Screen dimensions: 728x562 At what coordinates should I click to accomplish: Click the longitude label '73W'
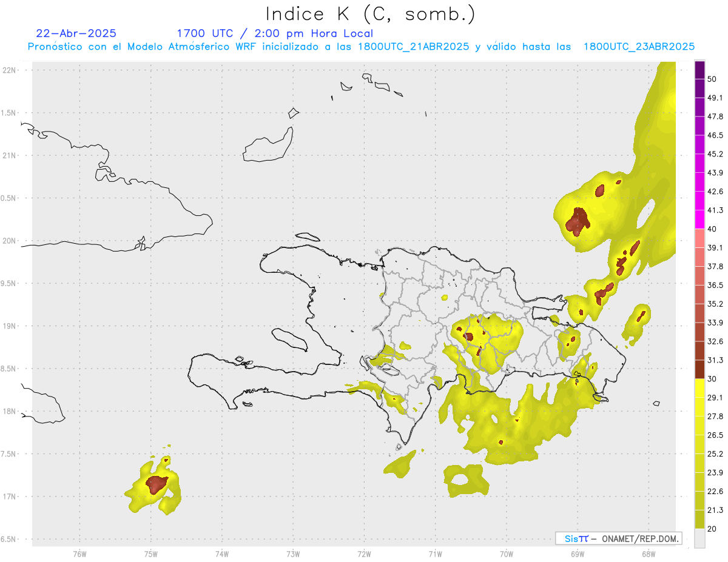pyautogui.click(x=293, y=554)
